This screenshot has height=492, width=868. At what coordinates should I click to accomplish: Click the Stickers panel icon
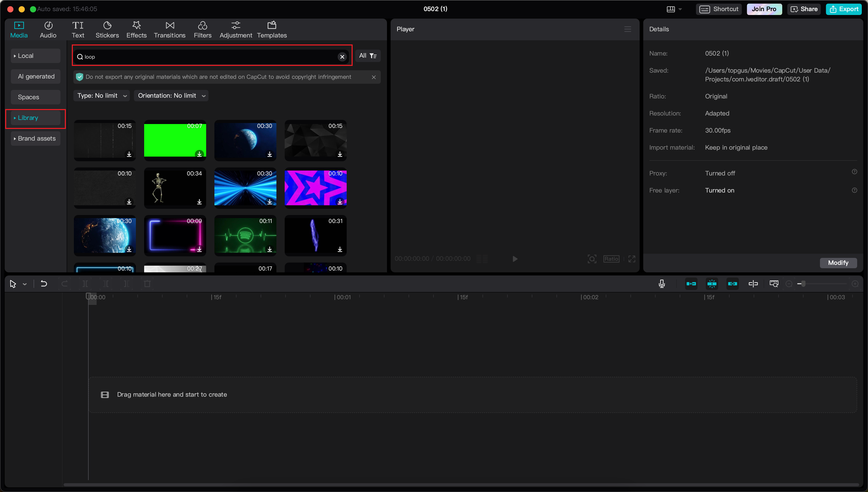pyautogui.click(x=107, y=29)
